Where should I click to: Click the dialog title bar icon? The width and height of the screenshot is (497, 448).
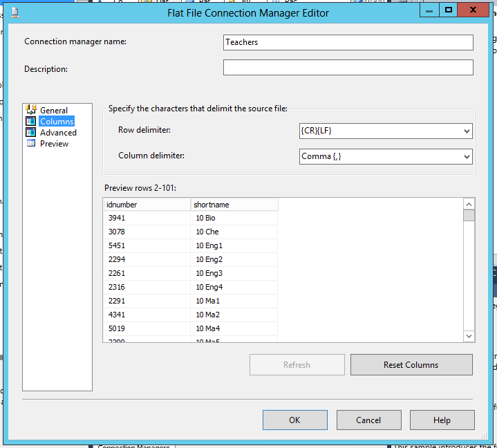click(15, 12)
